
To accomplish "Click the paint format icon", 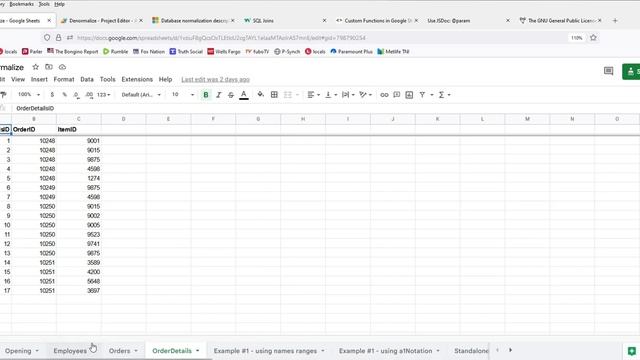I will (x=3, y=95).
